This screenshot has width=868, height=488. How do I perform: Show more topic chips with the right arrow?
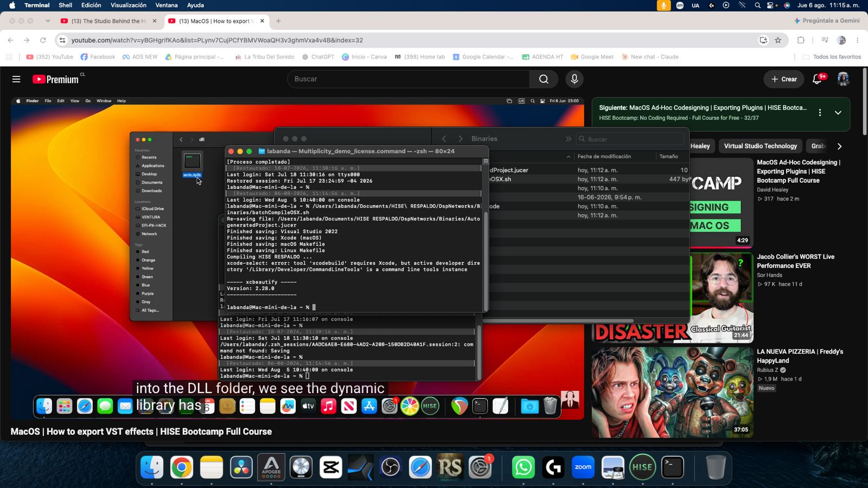[x=839, y=146]
